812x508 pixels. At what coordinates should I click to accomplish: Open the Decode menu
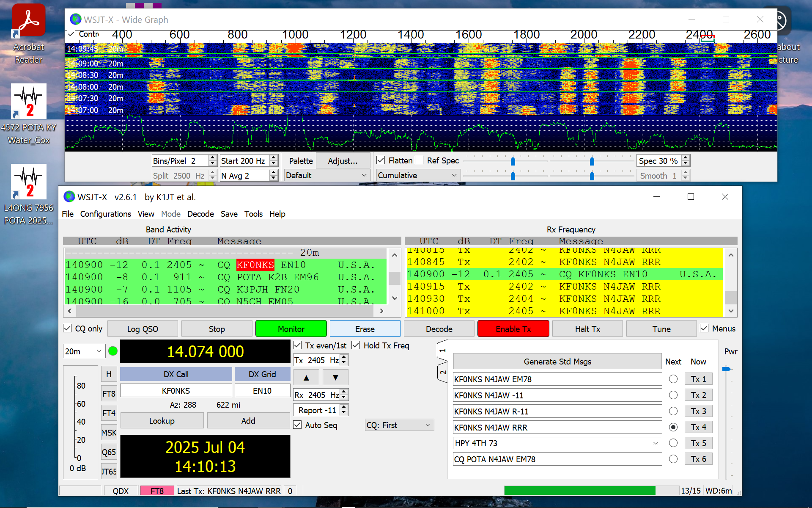(x=200, y=214)
